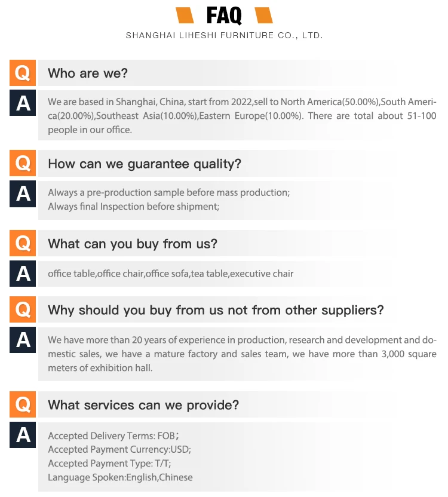This screenshot has width=448, height=497.
Task: Click the right orange shape beside FAQ title
Action: point(264,15)
